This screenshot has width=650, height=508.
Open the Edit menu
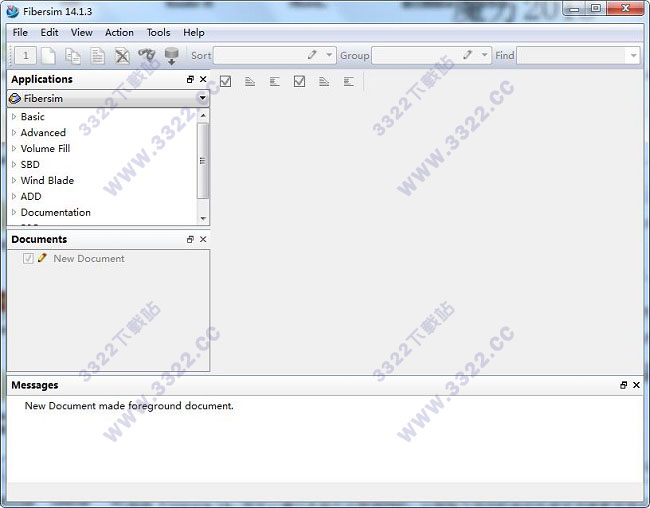pyautogui.click(x=49, y=32)
